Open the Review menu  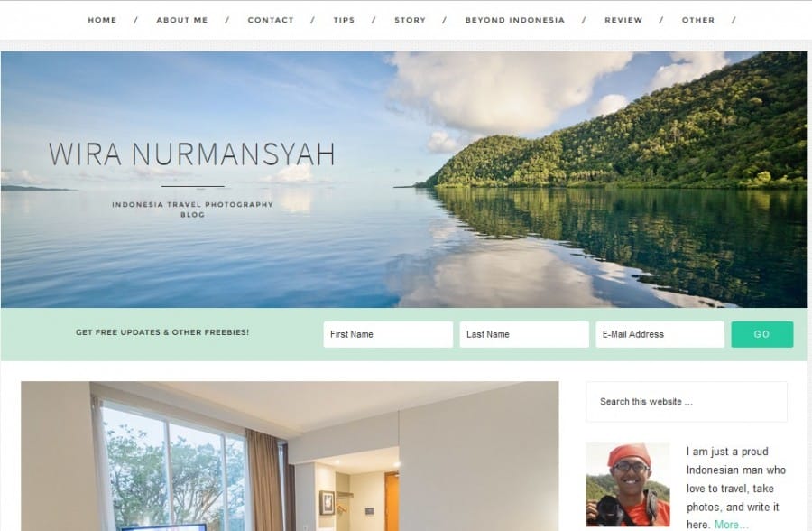coord(623,20)
